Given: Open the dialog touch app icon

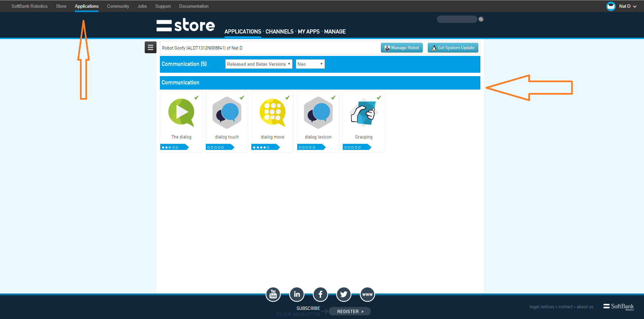Looking at the screenshot, I should [227, 113].
